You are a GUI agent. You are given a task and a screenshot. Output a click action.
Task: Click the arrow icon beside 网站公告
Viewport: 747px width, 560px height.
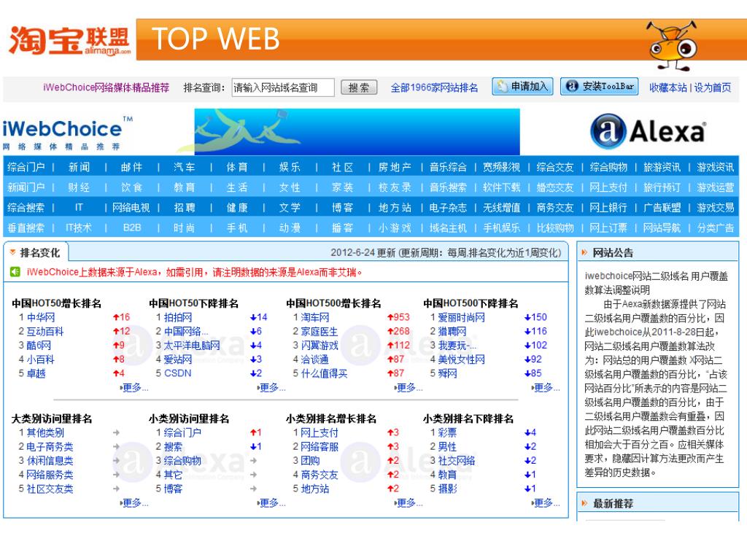tap(584, 252)
